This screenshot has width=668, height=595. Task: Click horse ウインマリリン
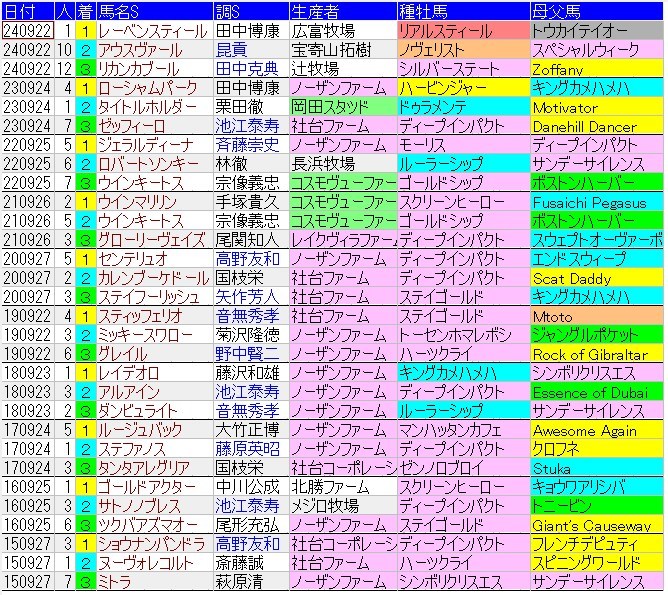click(137, 202)
